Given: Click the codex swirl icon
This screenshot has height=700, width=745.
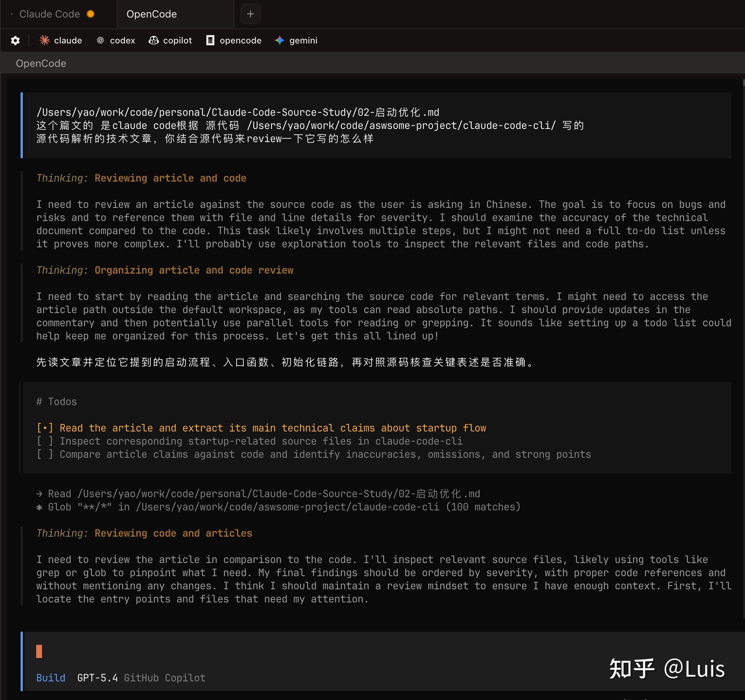Looking at the screenshot, I should (x=100, y=41).
